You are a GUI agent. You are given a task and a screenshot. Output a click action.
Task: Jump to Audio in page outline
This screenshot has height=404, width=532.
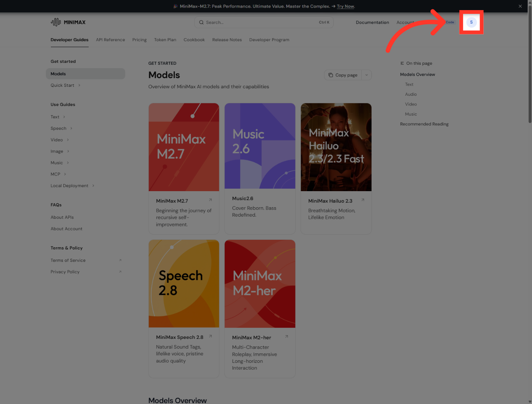411,94
